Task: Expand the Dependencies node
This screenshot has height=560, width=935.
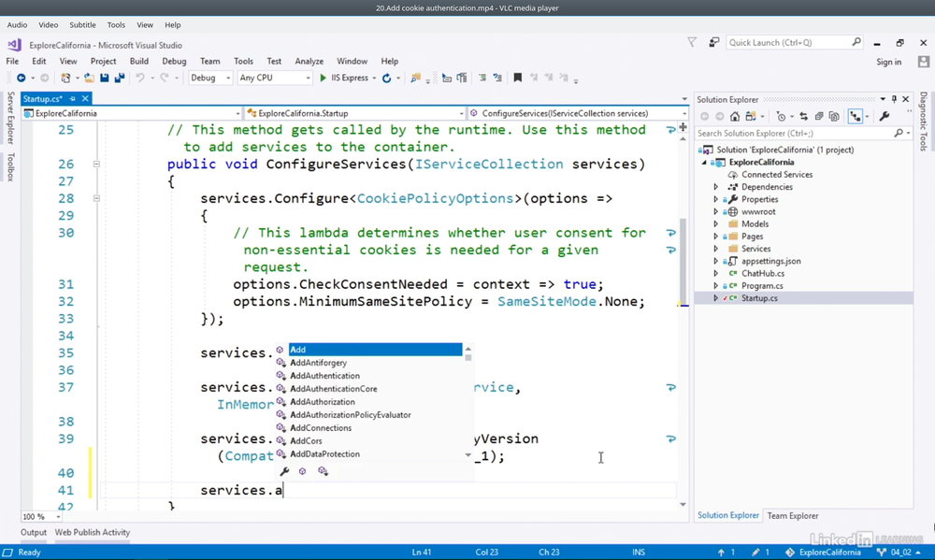Action: [x=716, y=187]
